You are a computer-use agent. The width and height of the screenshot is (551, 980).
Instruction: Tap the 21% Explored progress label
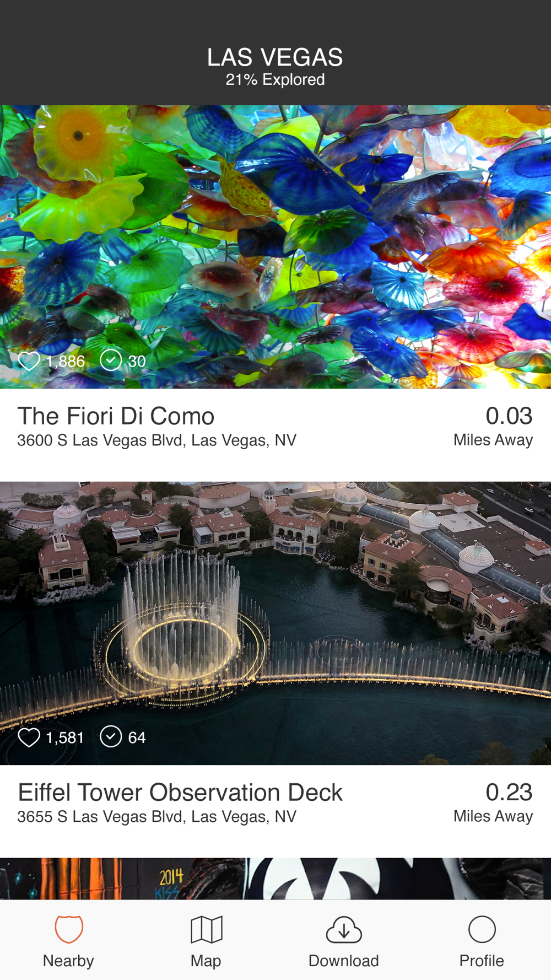click(275, 80)
